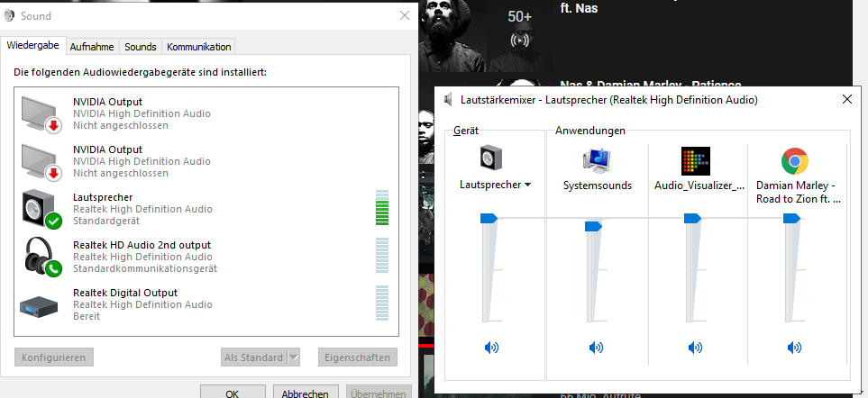Select the first NVIDIA Output monitor icon
This screenshot has height=398, width=868.
click(x=41, y=113)
